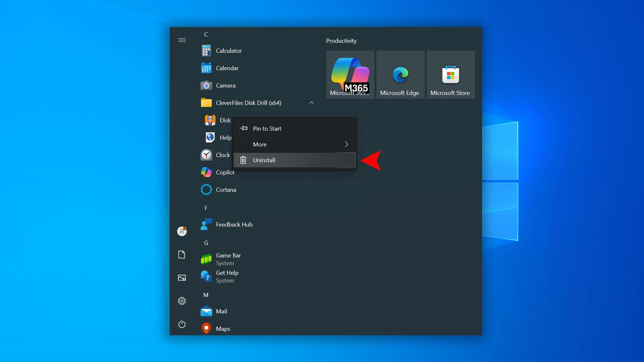This screenshot has width=644, height=362.
Task: Open the Calculator app icon
Action: (x=206, y=51)
